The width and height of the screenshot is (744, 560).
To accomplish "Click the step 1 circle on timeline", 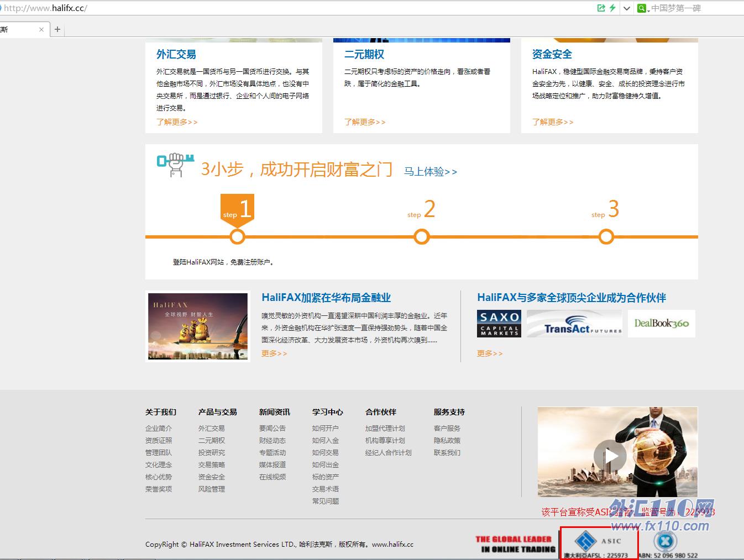I will [237, 237].
